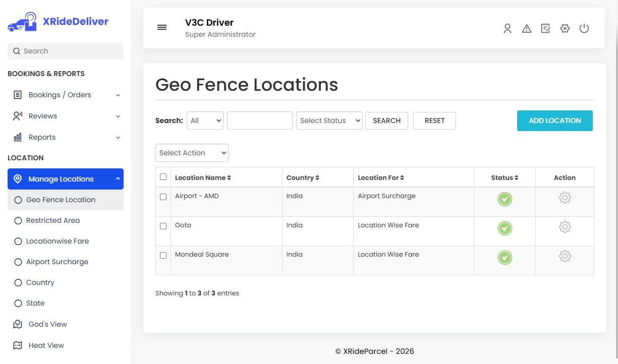Viewport: 618px width, 364px height.
Task: Switch to the Restricted Area section
Action: 52,220
